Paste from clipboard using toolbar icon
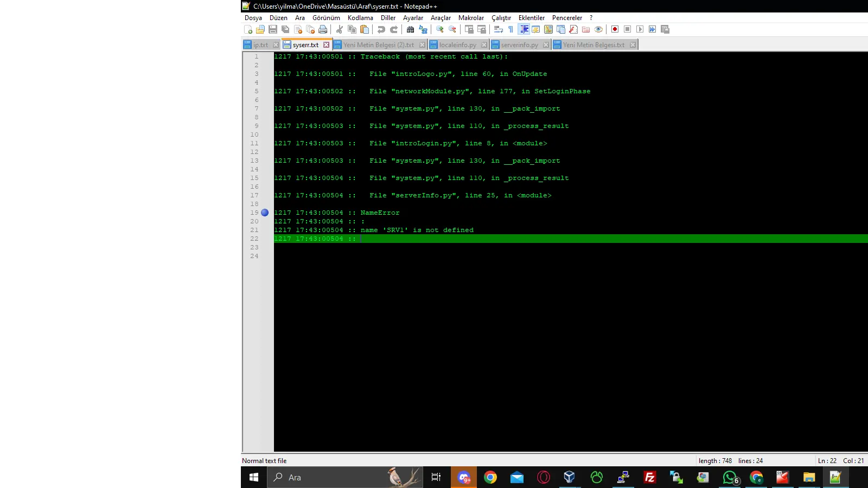 (365, 29)
